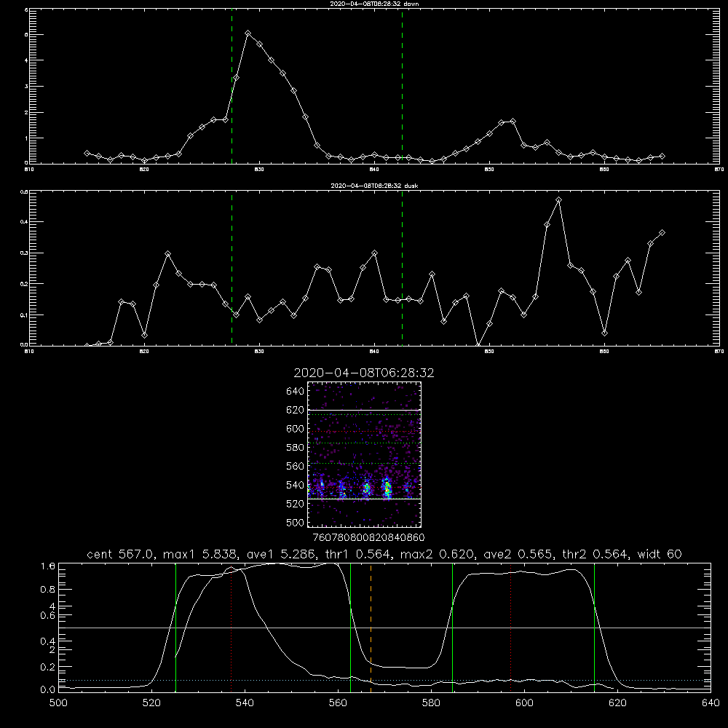The image size is (728, 728).
Task: Click the heatmap y-axis label 540
Action: tap(296, 485)
